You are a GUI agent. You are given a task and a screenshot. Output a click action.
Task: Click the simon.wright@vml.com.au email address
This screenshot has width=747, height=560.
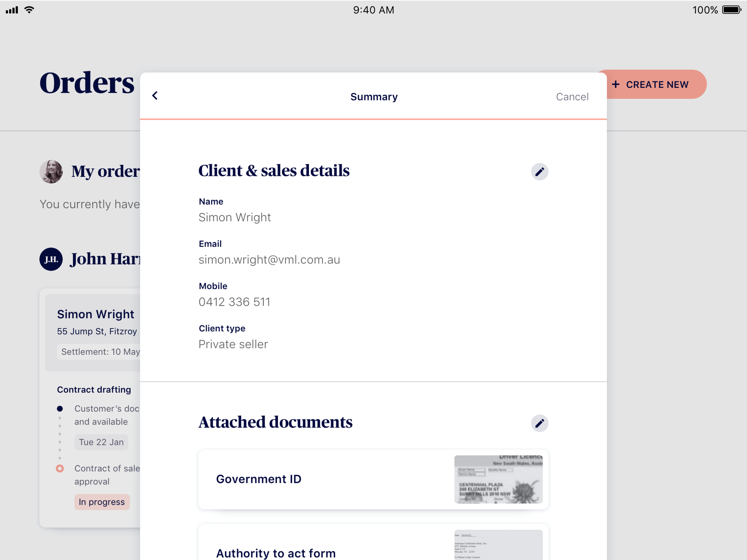(x=269, y=260)
